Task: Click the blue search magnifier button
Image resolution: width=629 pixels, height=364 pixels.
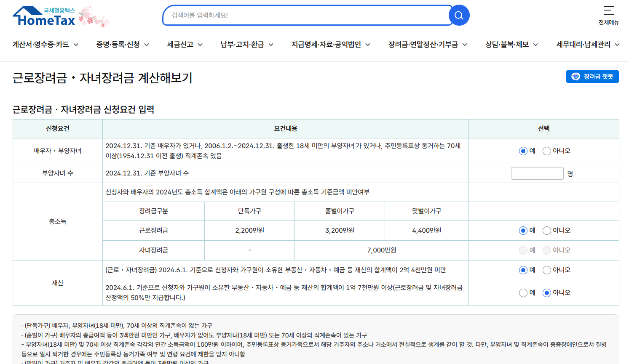Action: (459, 15)
